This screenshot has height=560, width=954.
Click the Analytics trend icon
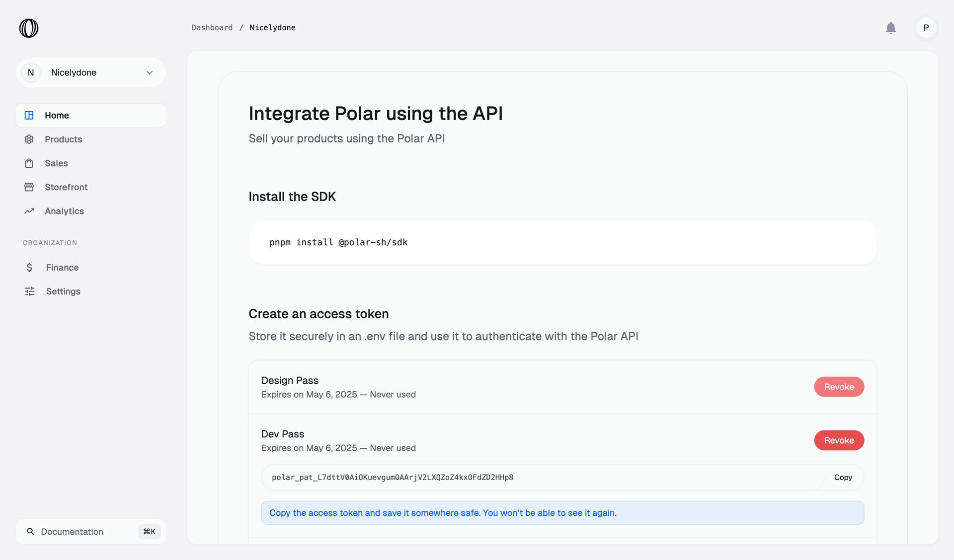[x=29, y=211]
